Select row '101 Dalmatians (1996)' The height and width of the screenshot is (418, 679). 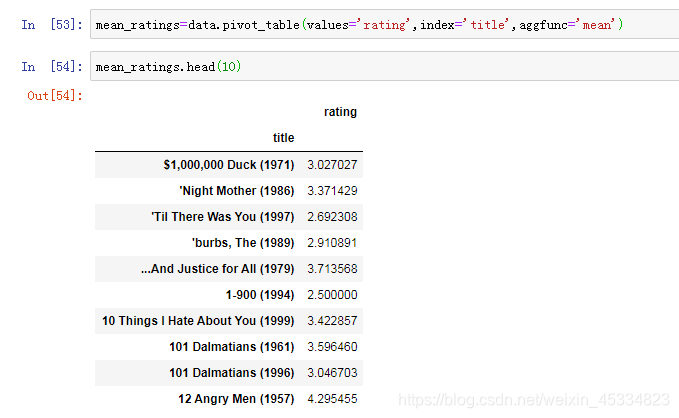(229, 373)
